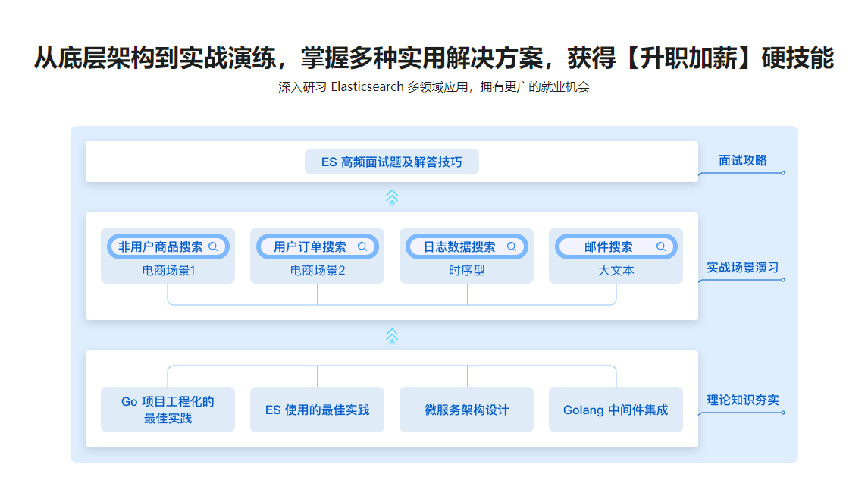Click the Golang 中间件集成 card

point(616,410)
